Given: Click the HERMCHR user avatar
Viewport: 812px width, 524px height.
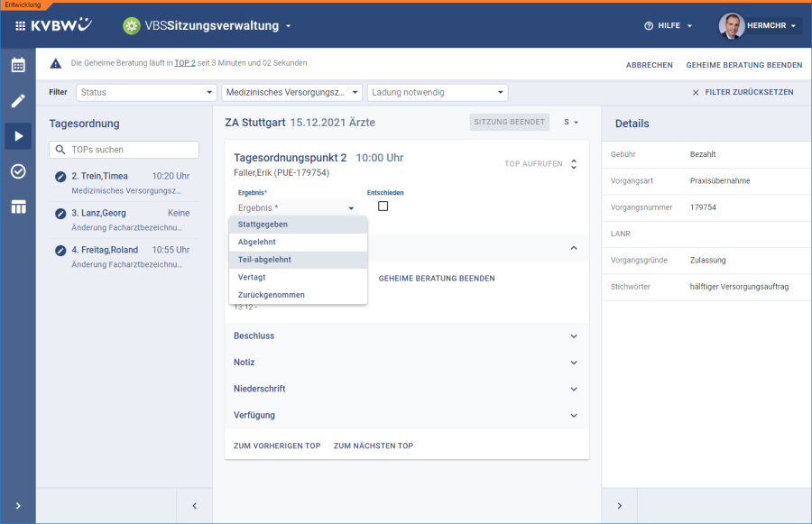Looking at the screenshot, I should (732, 26).
